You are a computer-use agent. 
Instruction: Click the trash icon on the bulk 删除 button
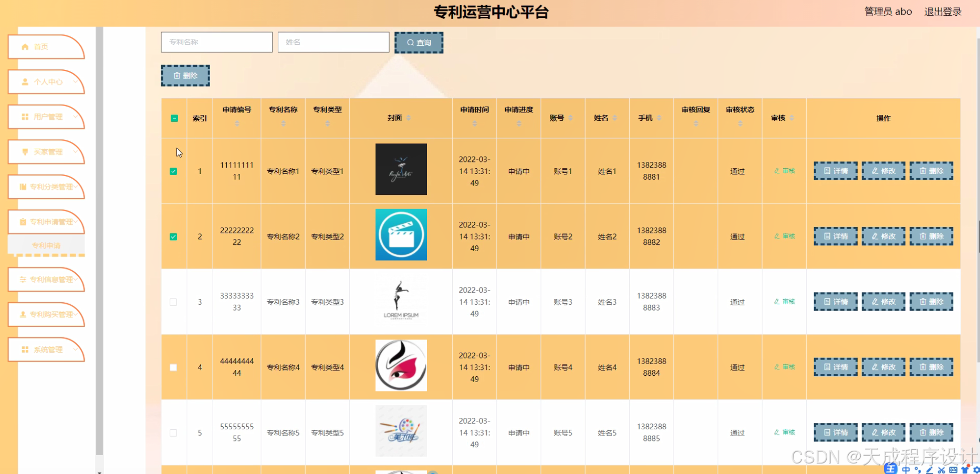[x=177, y=75]
